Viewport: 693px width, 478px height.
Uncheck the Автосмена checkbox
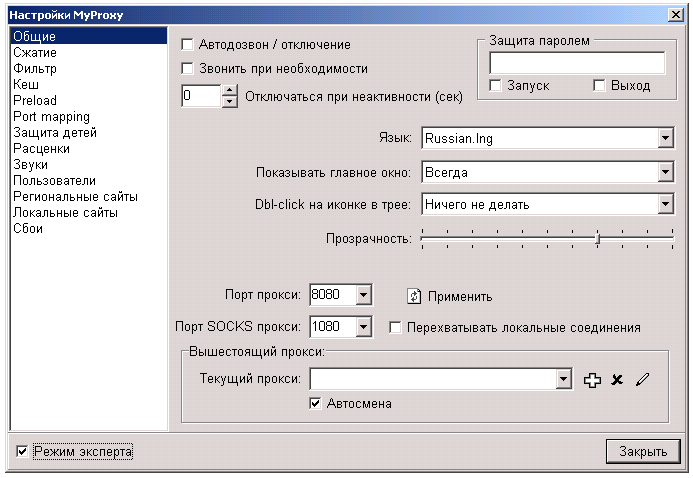pyautogui.click(x=315, y=403)
